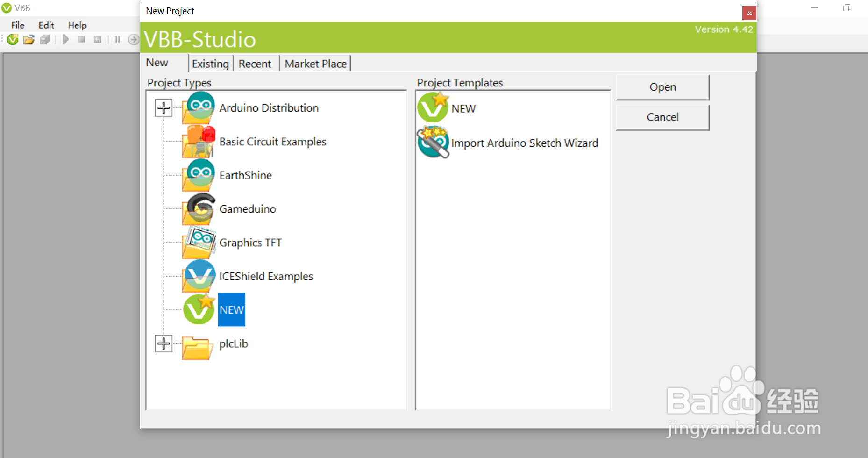Select ICEShield Examples project type
Viewport: 868px width, 458px height.
click(266, 276)
